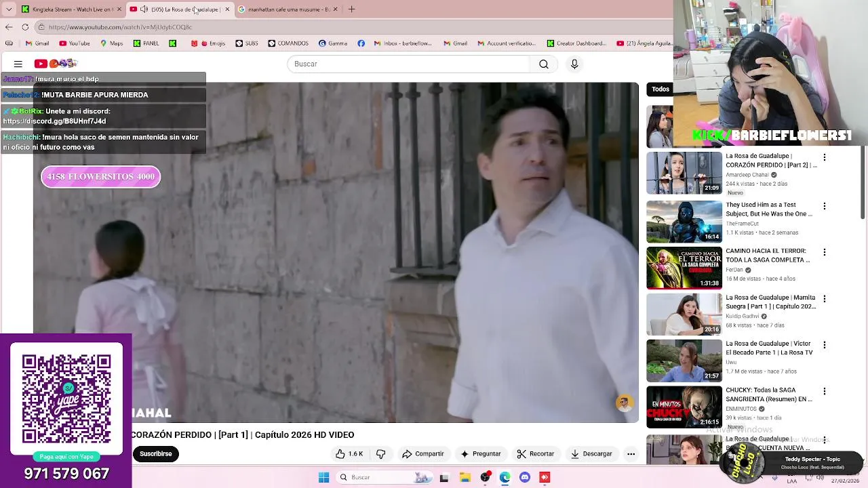Image resolution: width=868 pixels, height=488 pixels.
Task: Click the video player to pause
Action: click(x=336, y=253)
